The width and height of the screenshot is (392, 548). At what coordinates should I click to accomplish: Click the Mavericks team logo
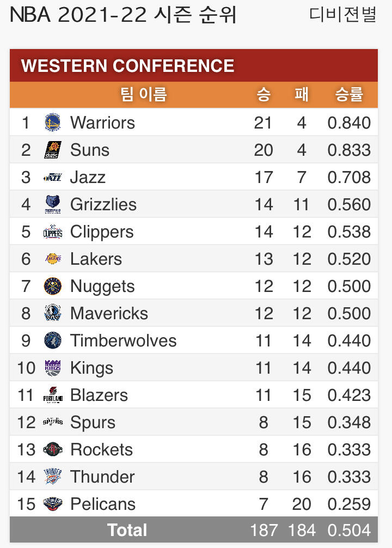53,313
